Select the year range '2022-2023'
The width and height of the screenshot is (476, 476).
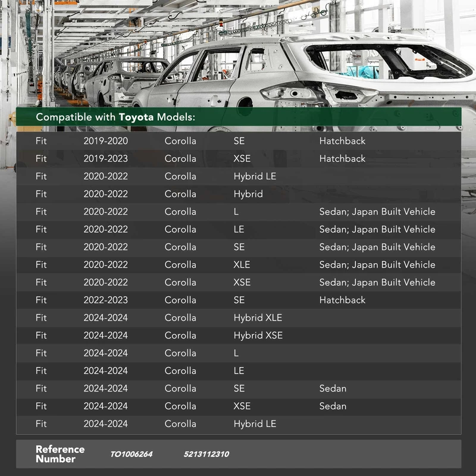[106, 300]
